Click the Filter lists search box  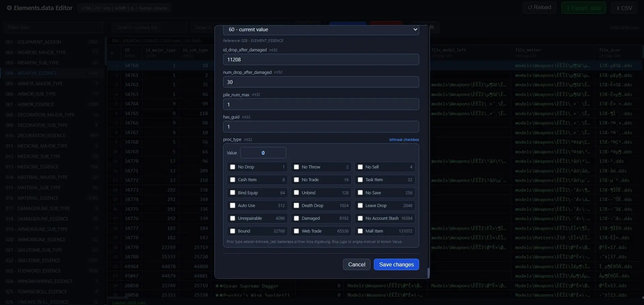point(53,28)
